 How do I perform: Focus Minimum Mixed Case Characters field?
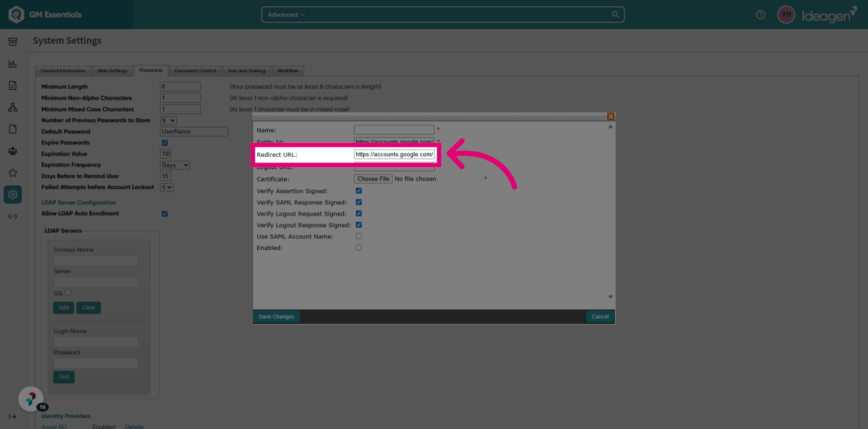(180, 109)
